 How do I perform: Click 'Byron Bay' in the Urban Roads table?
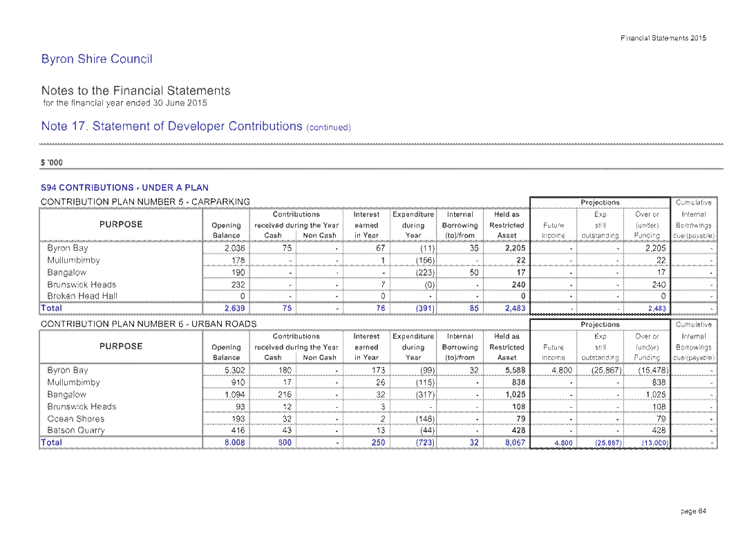(x=68, y=370)
